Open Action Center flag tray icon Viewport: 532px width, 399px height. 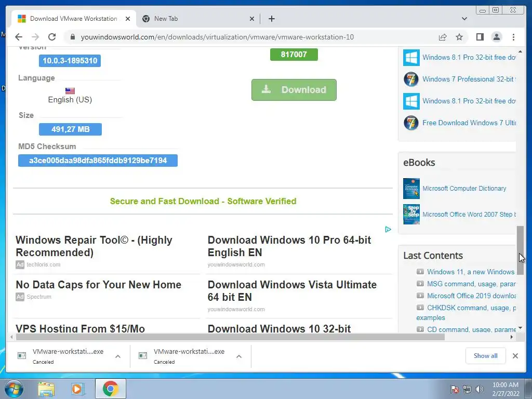[454, 389]
